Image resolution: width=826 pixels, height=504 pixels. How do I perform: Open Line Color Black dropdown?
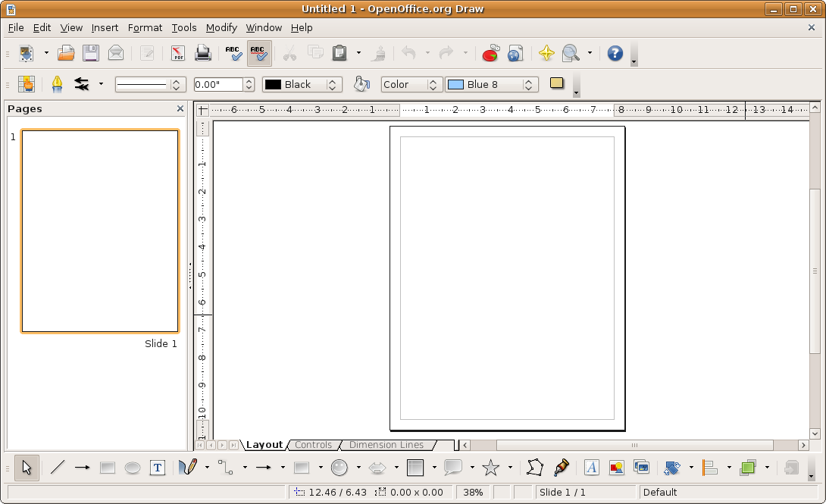pos(302,84)
